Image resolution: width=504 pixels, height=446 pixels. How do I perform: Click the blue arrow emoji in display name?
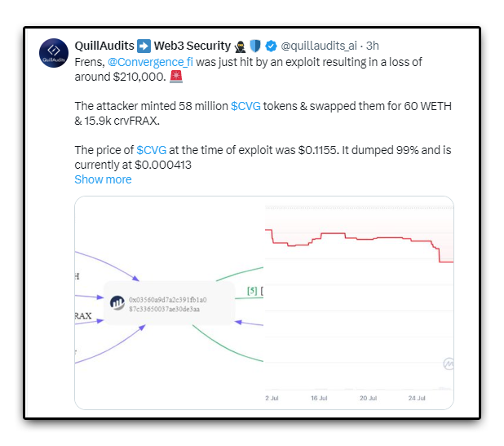coord(144,46)
